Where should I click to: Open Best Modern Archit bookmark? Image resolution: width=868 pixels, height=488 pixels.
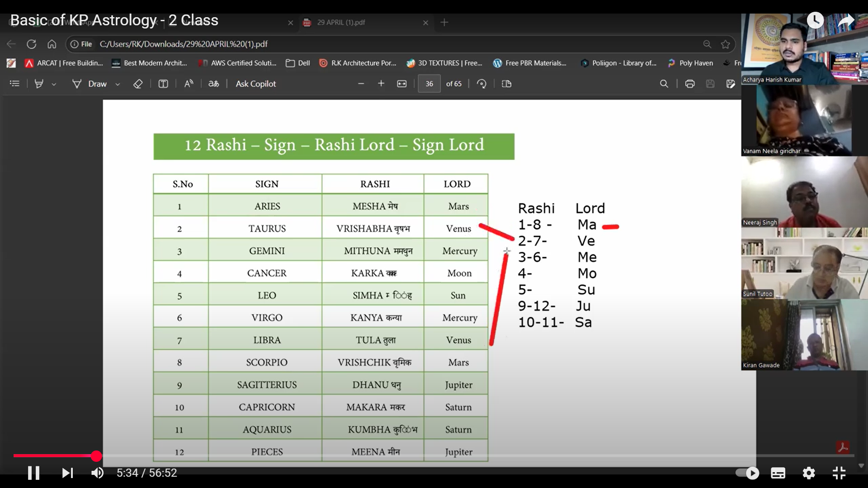150,63
